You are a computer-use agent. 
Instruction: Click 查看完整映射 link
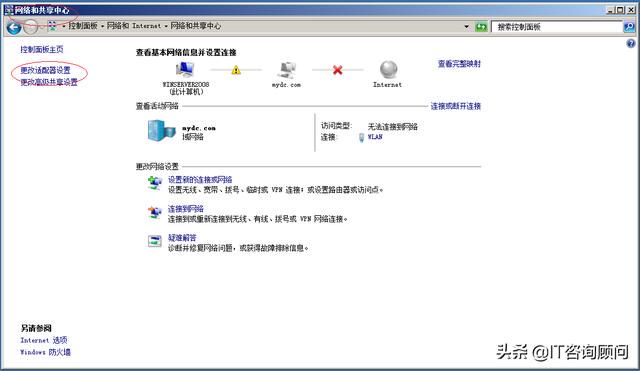click(x=459, y=64)
